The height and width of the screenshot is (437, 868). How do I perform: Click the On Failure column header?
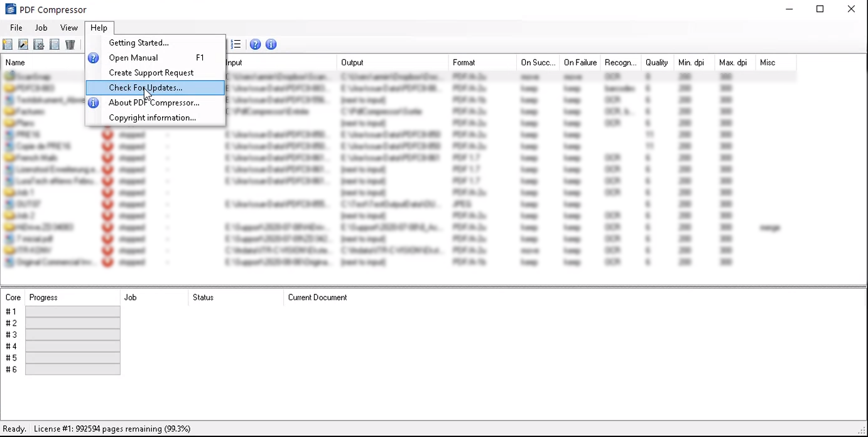point(580,63)
